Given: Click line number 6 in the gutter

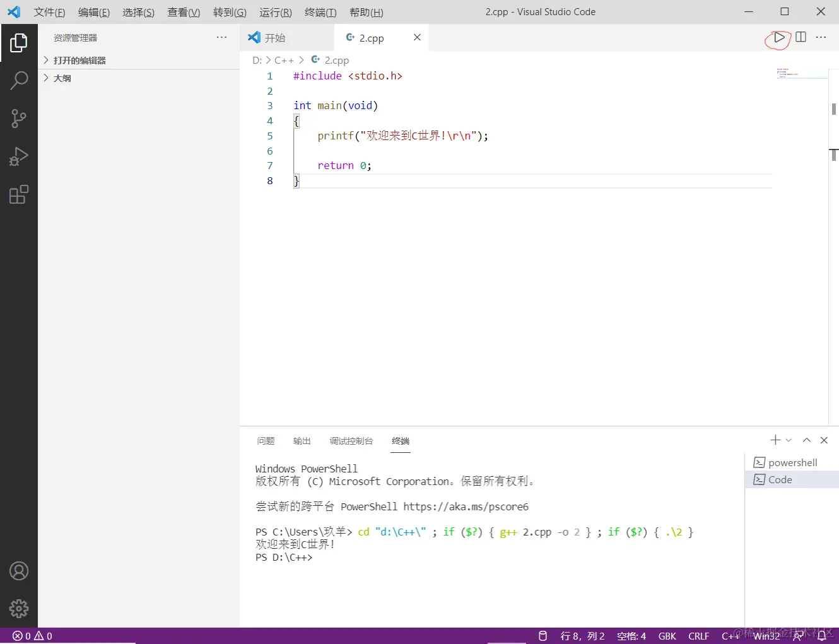Looking at the screenshot, I should tap(270, 151).
